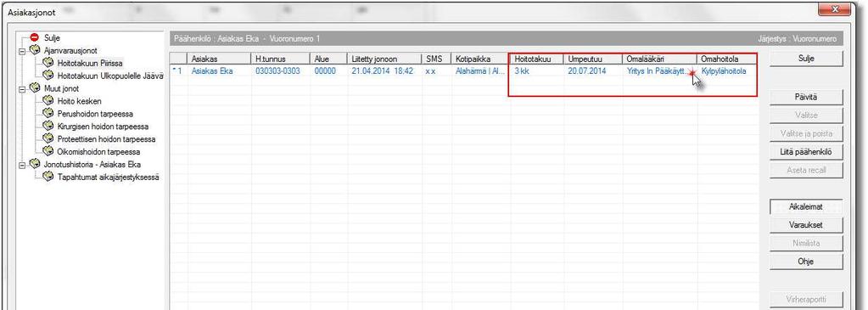Select Sulje in the tree
Viewport: 868px width, 310px height.
pos(52,38)
